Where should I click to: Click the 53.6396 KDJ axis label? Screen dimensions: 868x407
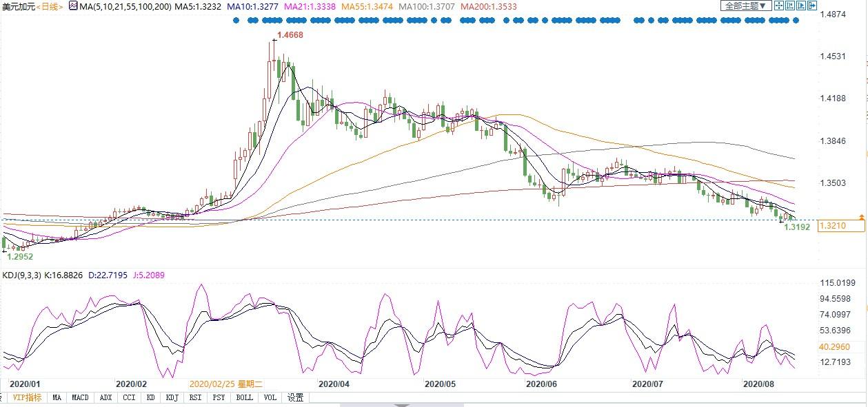(834, 330)
